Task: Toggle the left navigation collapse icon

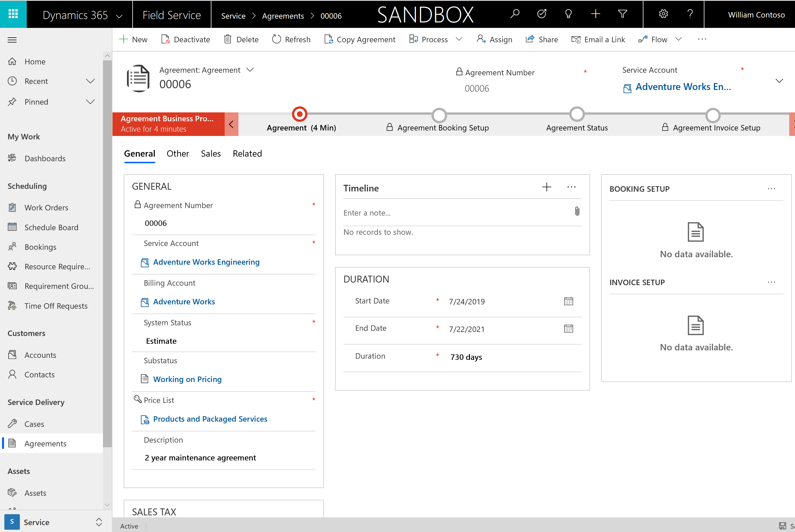Action: [12, 40]
